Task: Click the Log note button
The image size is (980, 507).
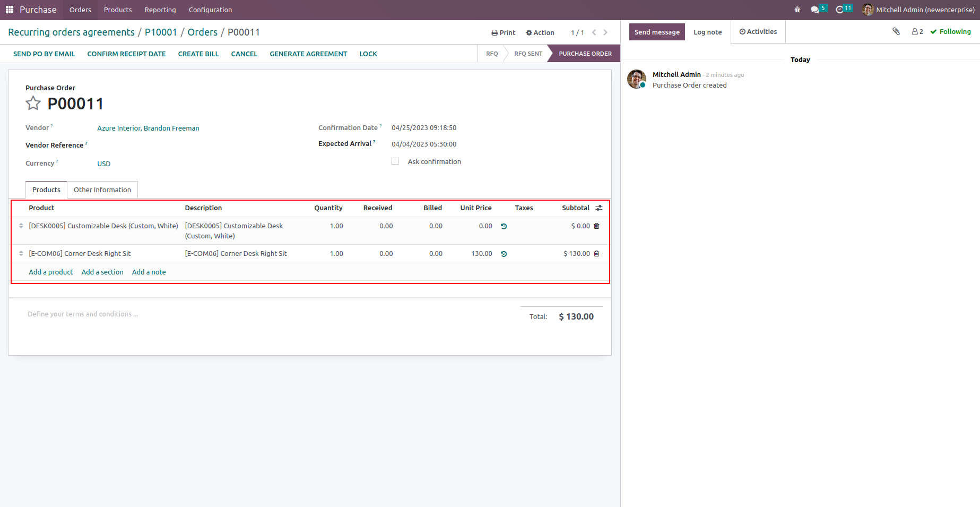Action: pyautogui.click(x=708, y=32)
